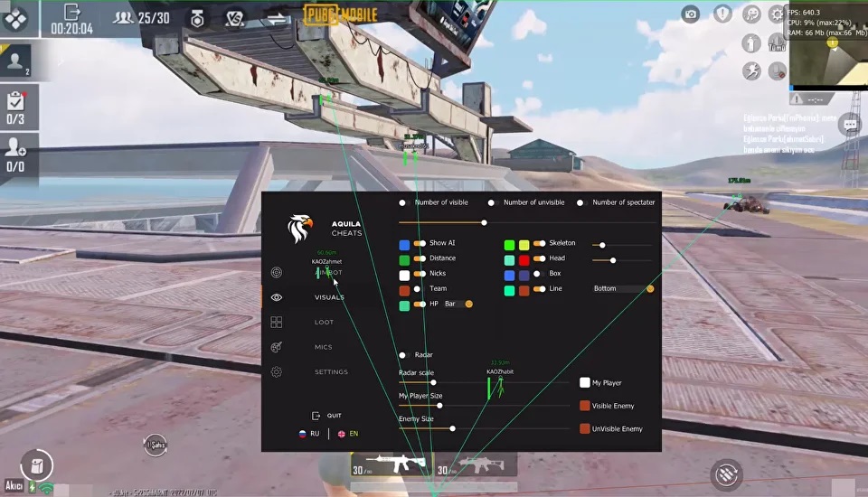The height and width of the screenshot is (497, 868).
Task: Click the Settings gear icon in the cheat sidebar
Action: coord(277,372)
